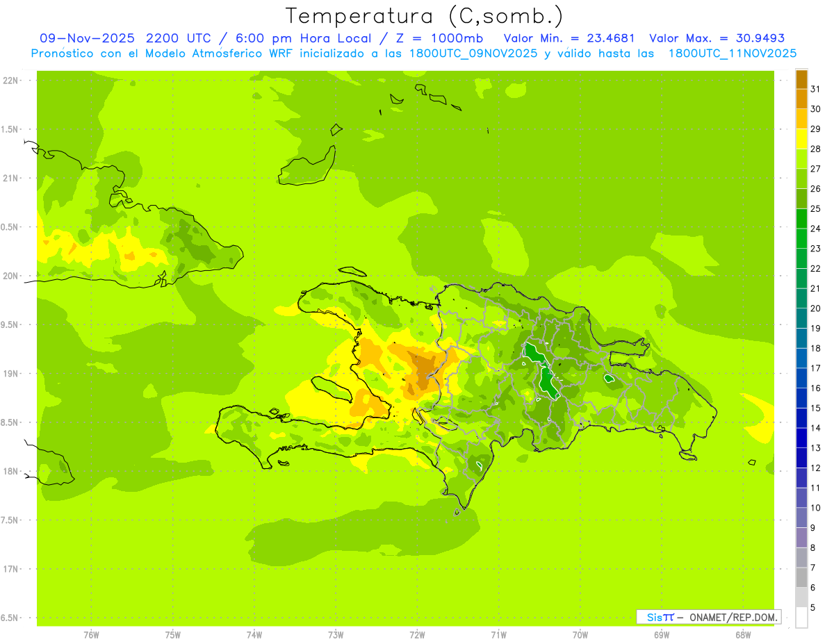Click the purple legend swatch between 8 and 9
This screenshot has width=834, height=644.
801,538
